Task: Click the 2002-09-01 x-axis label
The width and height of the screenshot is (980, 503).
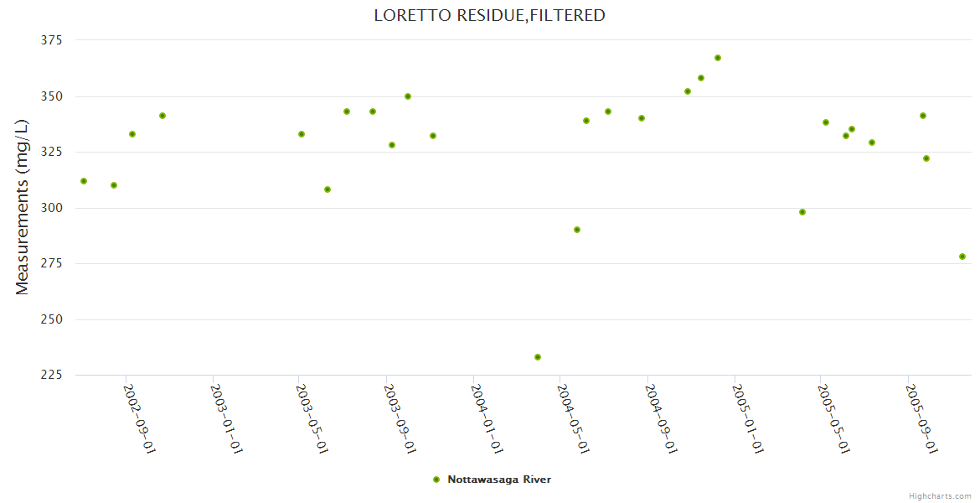Action: pyautogui.click(x=140, y=417)
